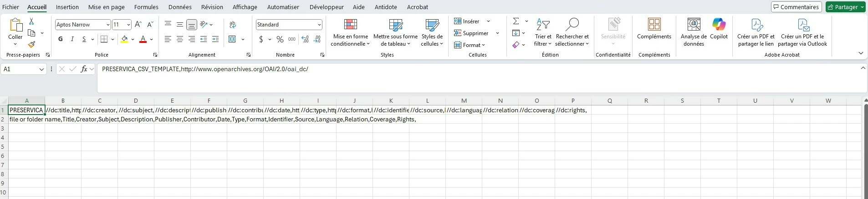This screenshot has height=199, width=868.
Task: Decrease indent icon
Action: click(204, 39)
